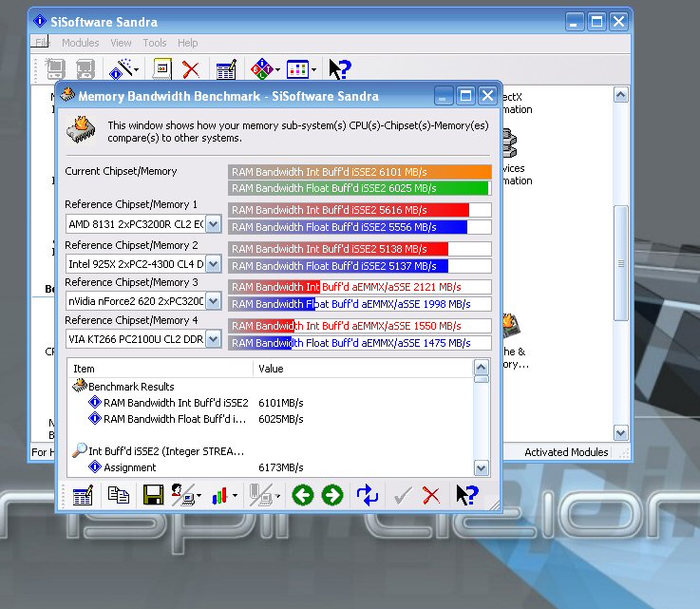Click the Value column header
700x609 pixels.
pyautogui.click(x=363, y=369)
